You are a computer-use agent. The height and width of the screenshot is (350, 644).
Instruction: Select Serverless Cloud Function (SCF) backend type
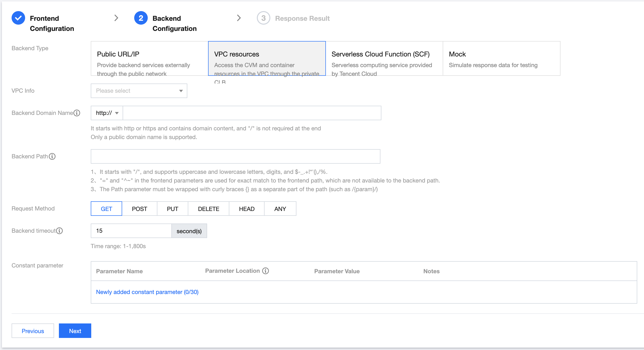[x=384, y=58]
